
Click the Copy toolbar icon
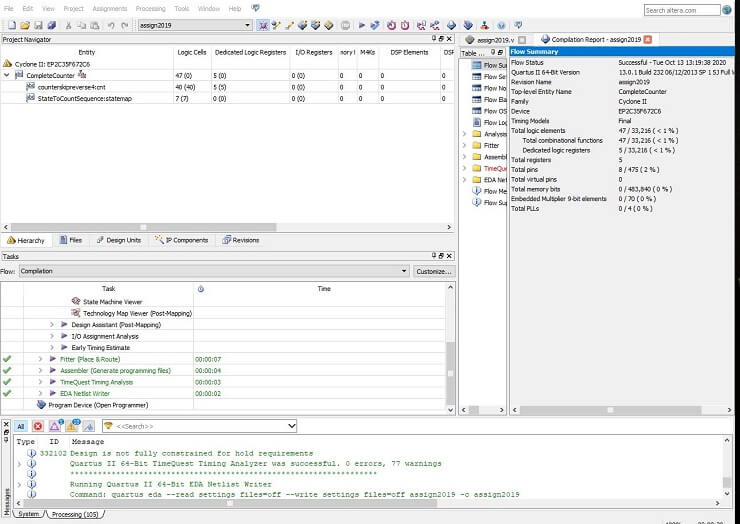coord(82,25)
